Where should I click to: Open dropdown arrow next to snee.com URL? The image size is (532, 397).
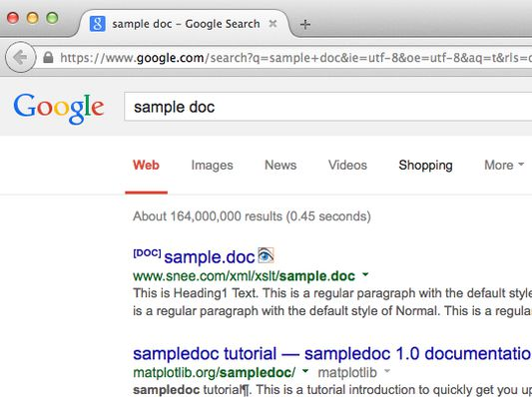pos(365,274)
